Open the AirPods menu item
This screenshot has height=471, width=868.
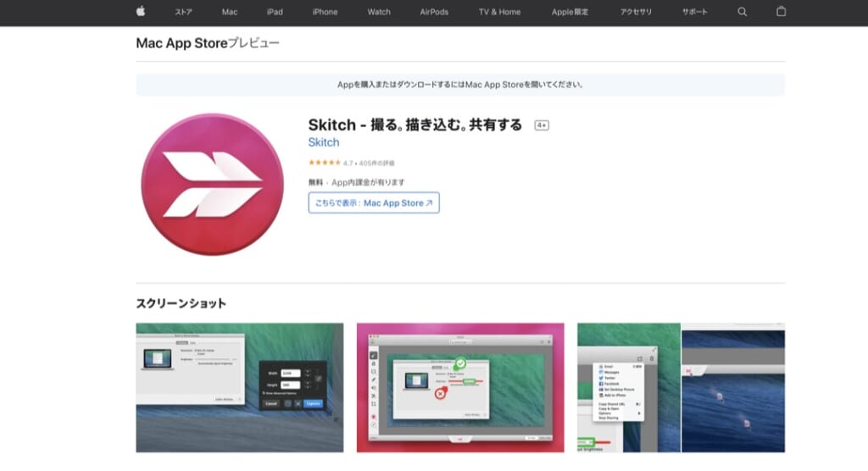(x=434, y=12)
